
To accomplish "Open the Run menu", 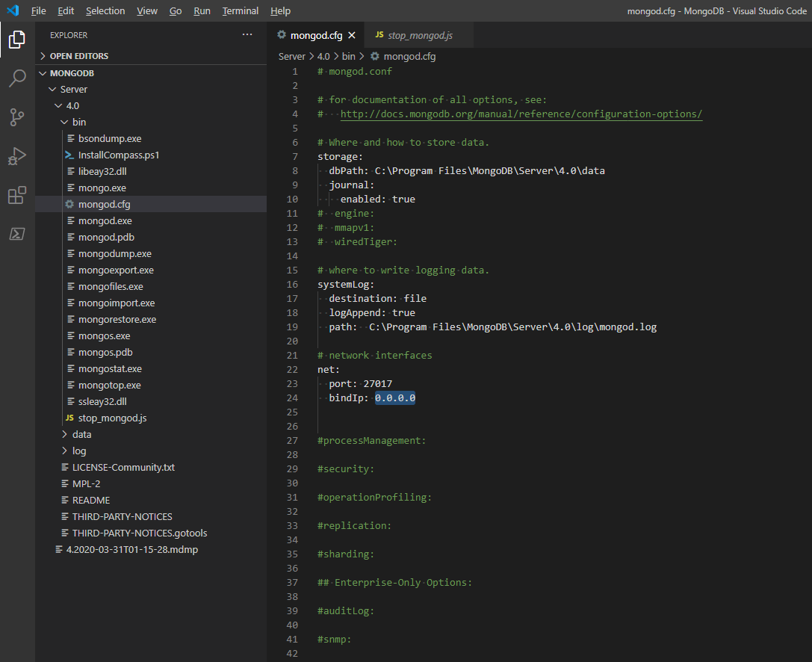I will click(202, 11).
